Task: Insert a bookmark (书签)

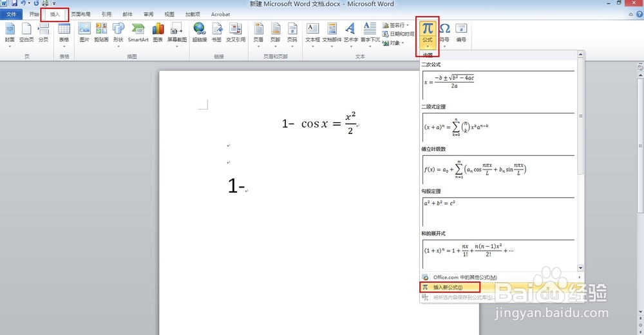Action: [217, 33]
